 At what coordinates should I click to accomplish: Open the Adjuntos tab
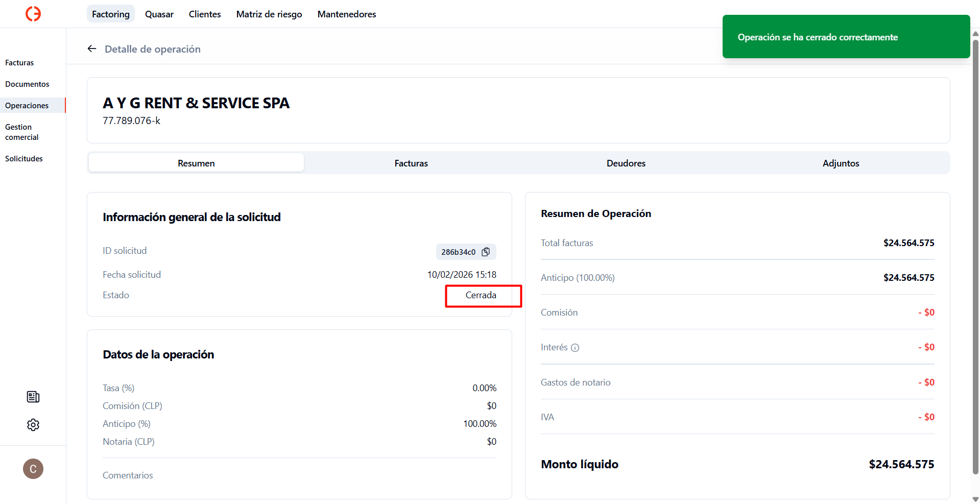pyautogui.click(x=841, y=163)
